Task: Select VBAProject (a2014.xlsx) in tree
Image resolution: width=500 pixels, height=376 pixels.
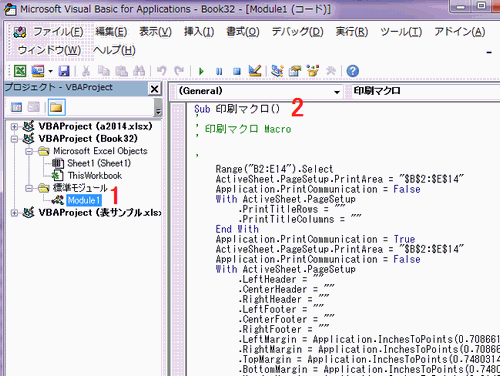Action: tap(95, 126)
